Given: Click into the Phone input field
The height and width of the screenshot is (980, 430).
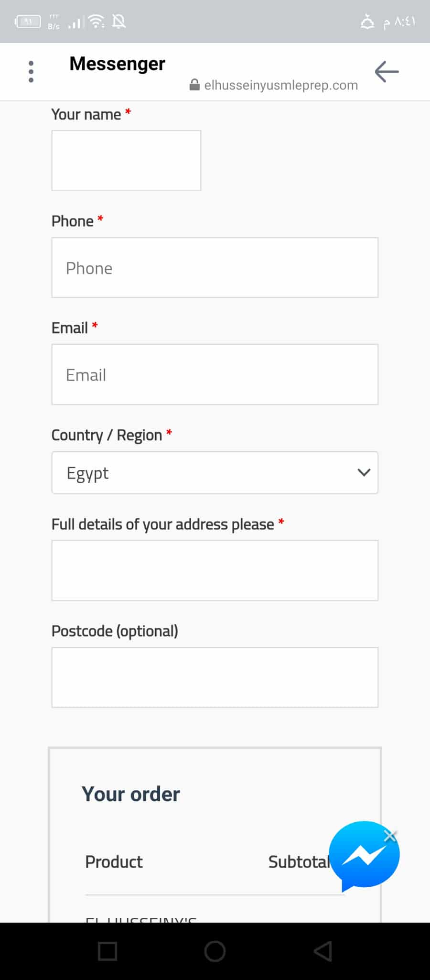Looking at the screenshot, I should pos(215,268).
